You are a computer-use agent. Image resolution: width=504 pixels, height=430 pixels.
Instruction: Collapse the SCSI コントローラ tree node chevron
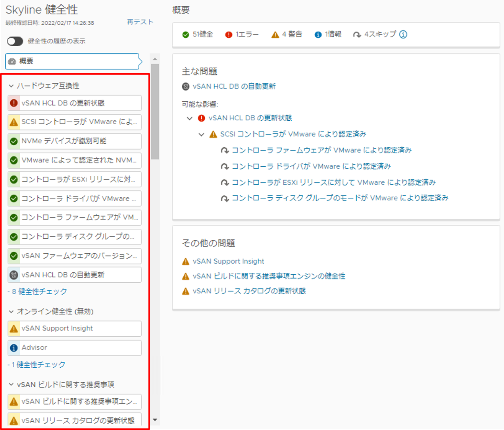click(202, 135)
